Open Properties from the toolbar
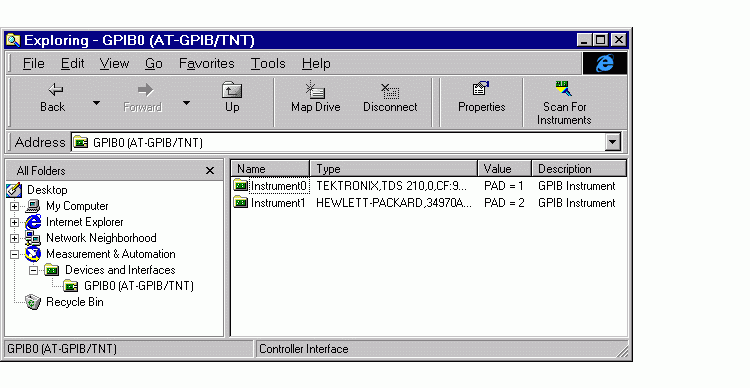This screenshot has height=388, width=750. click(x=481, y=89)
